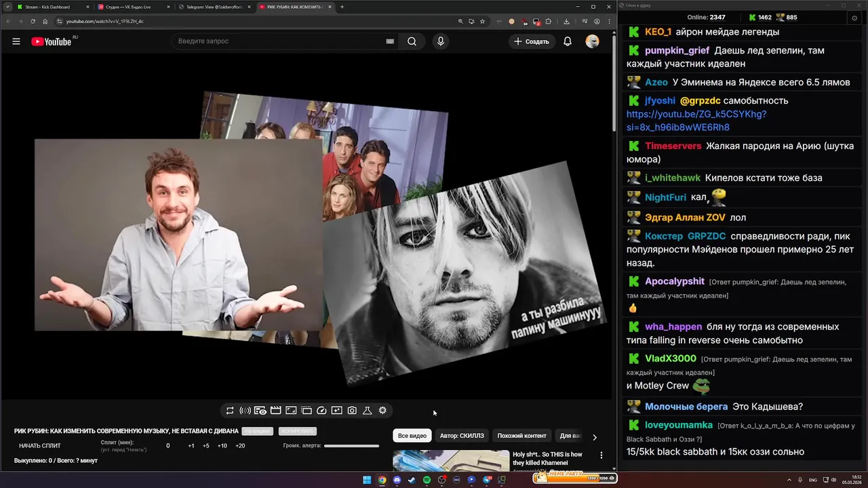Open YouTube notifications bell

coord(568,41)
